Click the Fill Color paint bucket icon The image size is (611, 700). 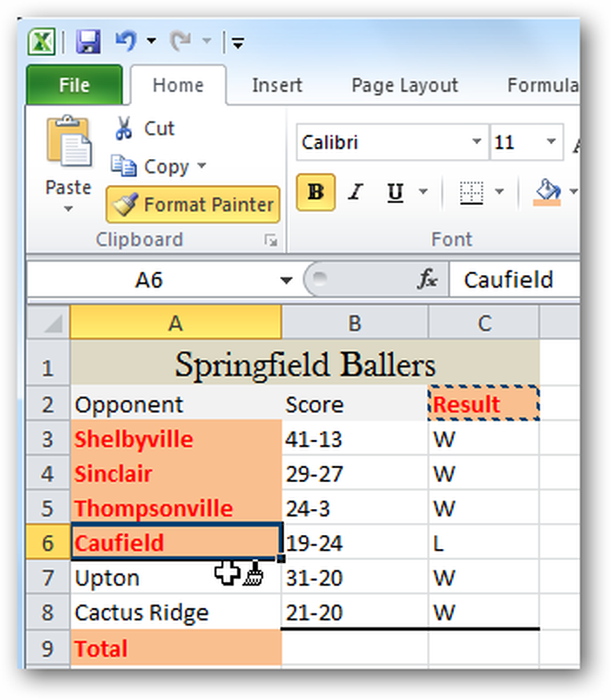547,192
